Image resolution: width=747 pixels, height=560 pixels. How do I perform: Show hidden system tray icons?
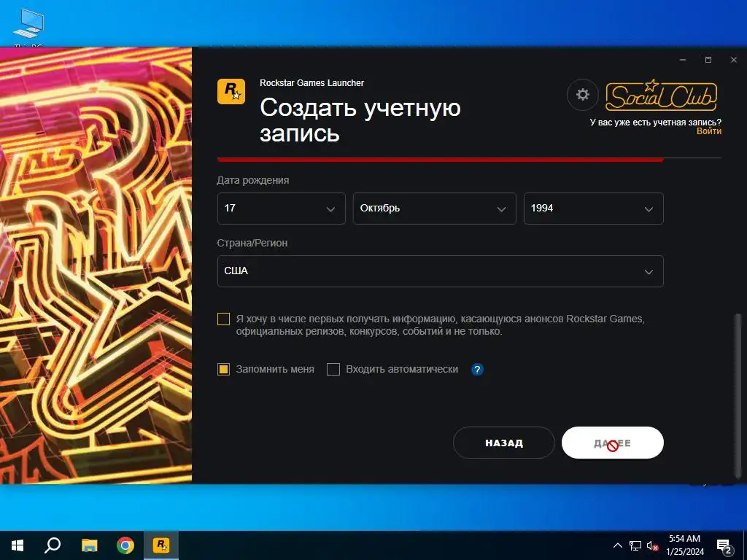point(617,545)
